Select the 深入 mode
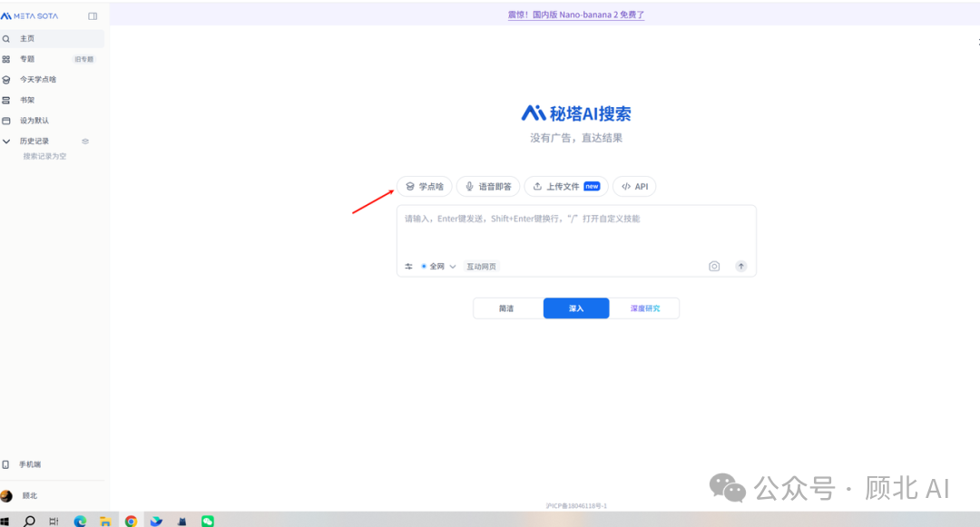Screen dimensions: 980x527 click(x=576, y=308)
